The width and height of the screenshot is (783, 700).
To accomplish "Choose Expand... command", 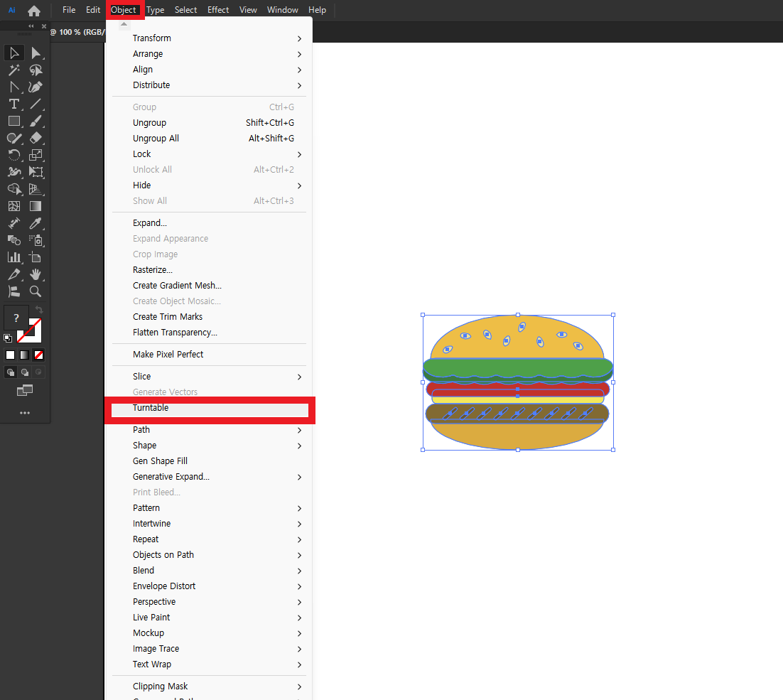I will tap(209, 223).
